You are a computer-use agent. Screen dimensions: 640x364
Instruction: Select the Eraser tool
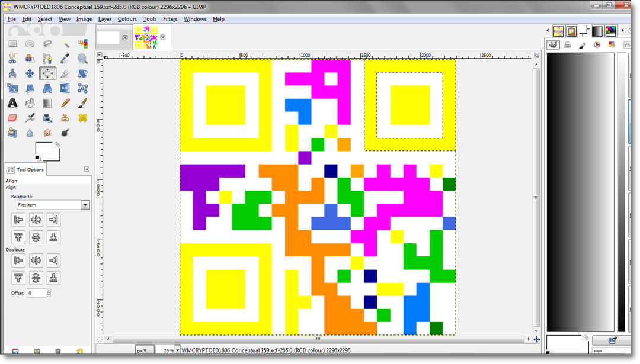click(x=12, y=118)
